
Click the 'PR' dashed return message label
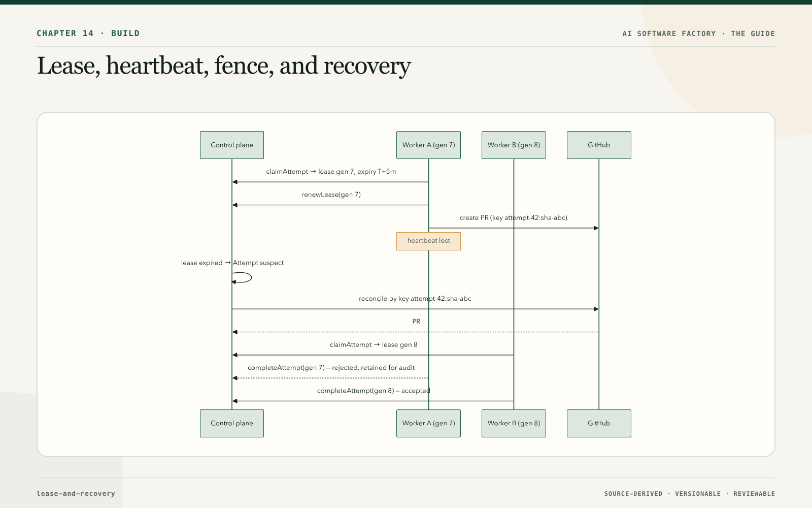click(416, 322)
